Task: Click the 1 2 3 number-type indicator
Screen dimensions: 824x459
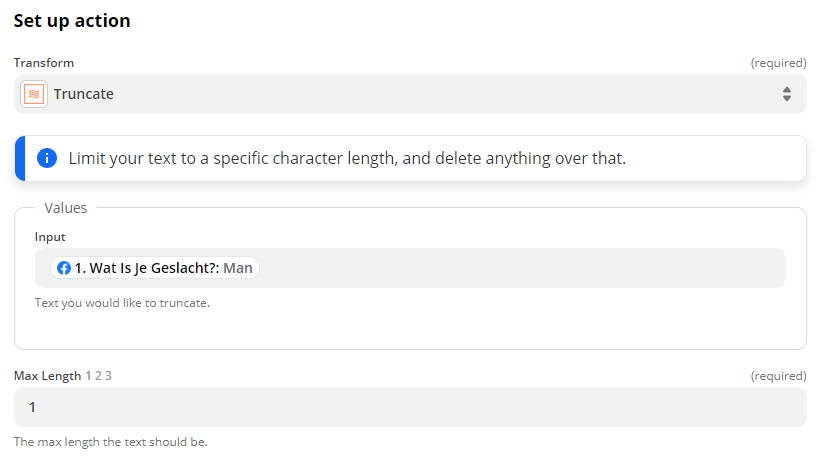Action: point(98,376)
